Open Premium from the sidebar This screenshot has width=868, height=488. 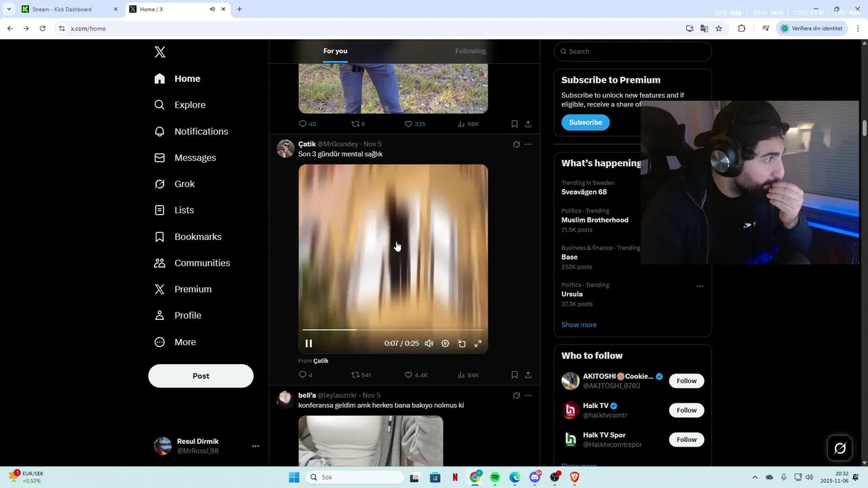[x=183, y=289]
